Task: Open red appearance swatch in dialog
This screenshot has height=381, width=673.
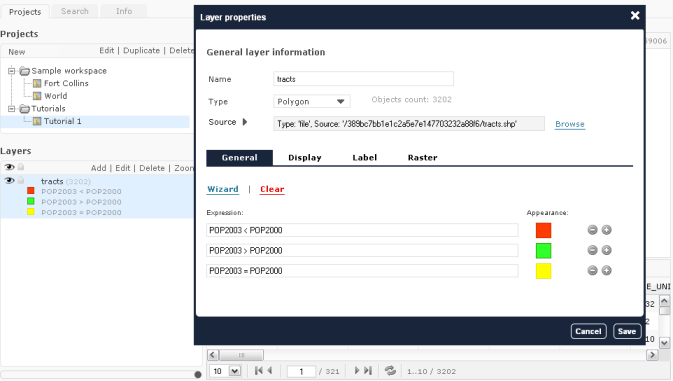Action: (x=543, y=230)
